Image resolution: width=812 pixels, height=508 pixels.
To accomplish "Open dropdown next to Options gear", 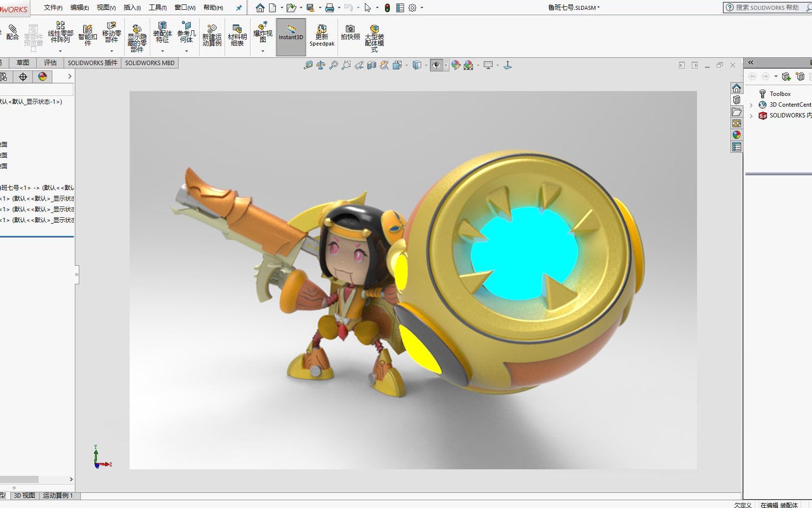I will click(422, 8).
